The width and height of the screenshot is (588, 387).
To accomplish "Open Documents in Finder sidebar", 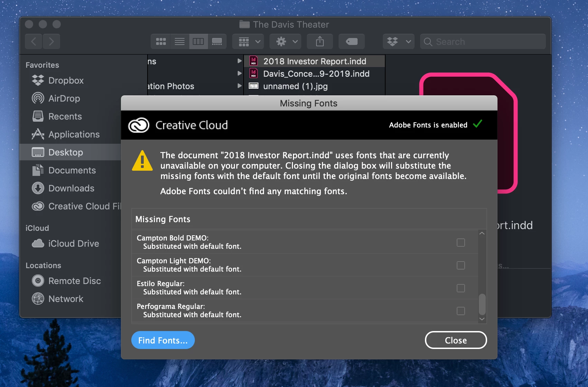I will pos(72,170).
